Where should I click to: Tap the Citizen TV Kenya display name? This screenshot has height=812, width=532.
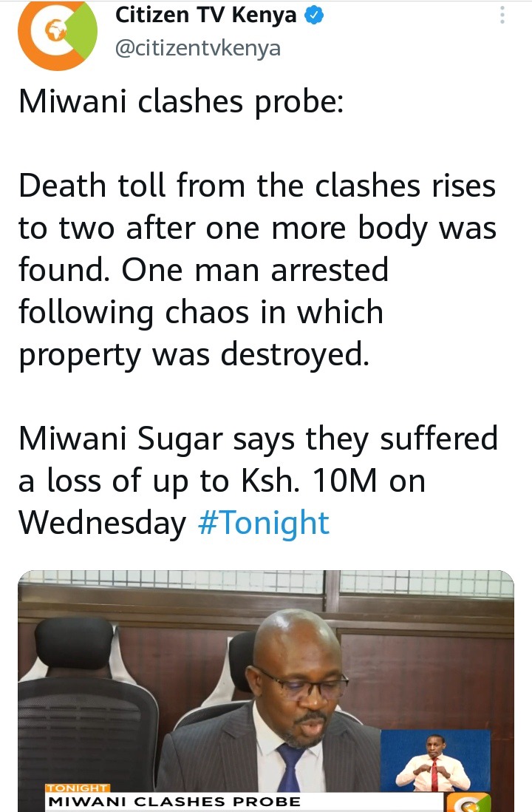click(x=205, y=16)
